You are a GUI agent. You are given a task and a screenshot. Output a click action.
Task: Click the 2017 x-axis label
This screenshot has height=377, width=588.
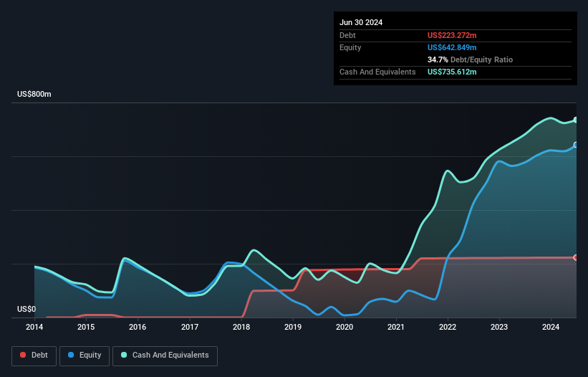pos(190,327)
